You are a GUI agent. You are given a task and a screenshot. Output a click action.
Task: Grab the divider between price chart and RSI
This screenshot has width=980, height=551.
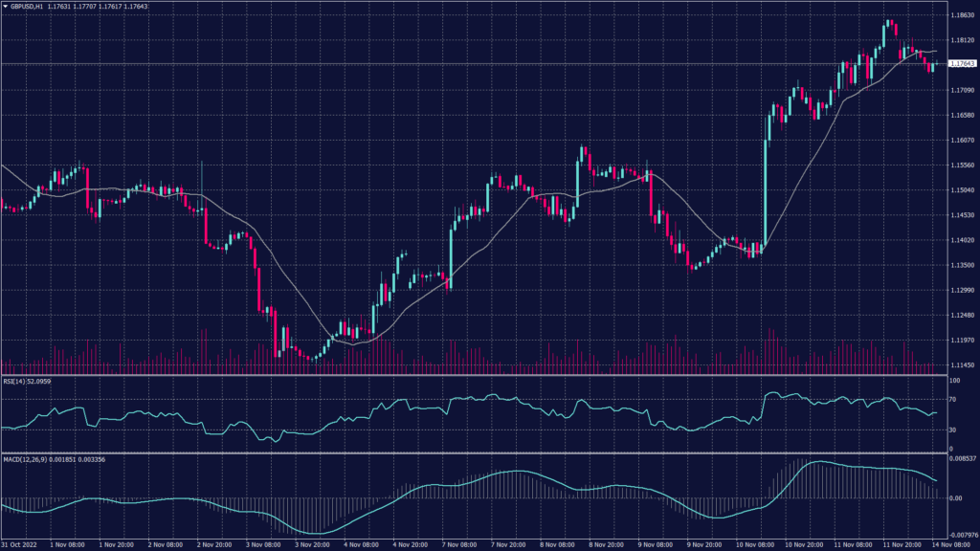pyautogui.click(x=469, y=375)
